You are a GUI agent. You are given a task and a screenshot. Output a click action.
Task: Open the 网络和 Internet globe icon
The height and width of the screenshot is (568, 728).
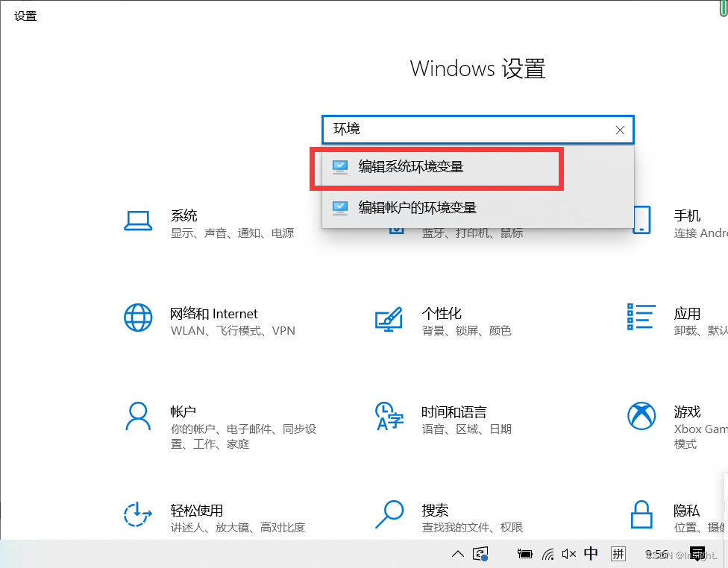138,318
